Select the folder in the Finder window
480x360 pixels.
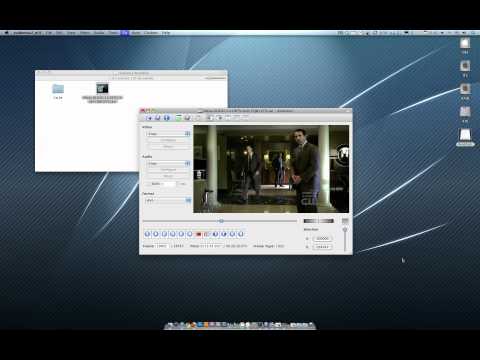click(58, 89)
